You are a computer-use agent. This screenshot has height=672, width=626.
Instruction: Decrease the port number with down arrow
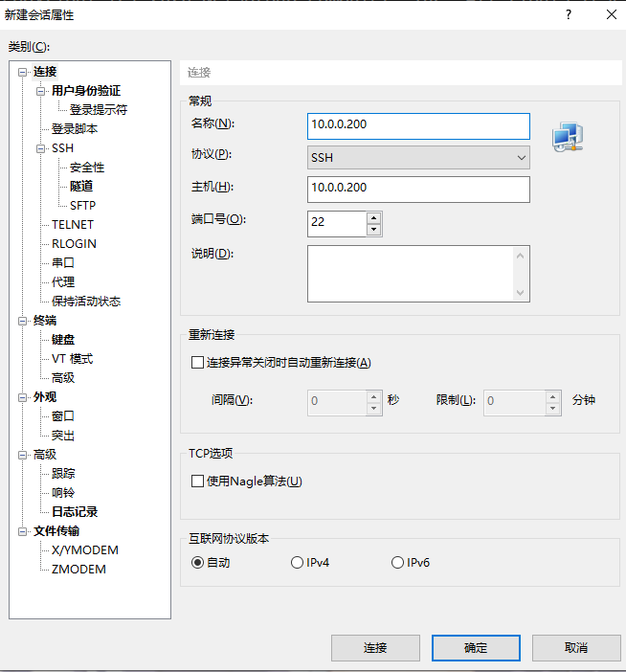(374, 230)
